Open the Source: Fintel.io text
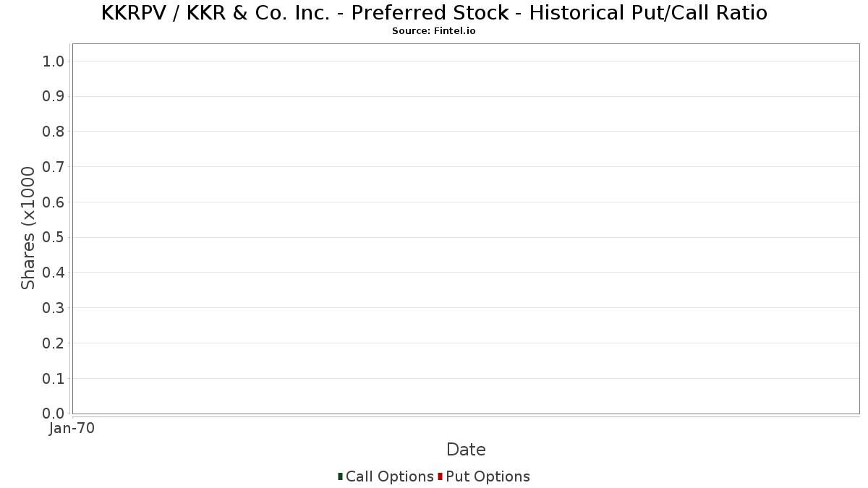868x488 pixels. coord(434,31)
